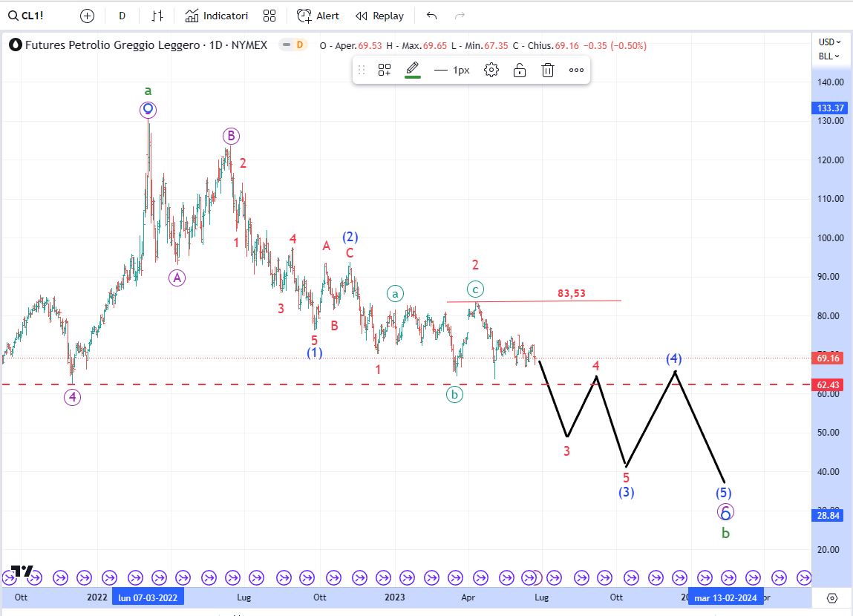
Task: Select the circled teal c label
Action: pyautogui.click(x=475, y=289)
